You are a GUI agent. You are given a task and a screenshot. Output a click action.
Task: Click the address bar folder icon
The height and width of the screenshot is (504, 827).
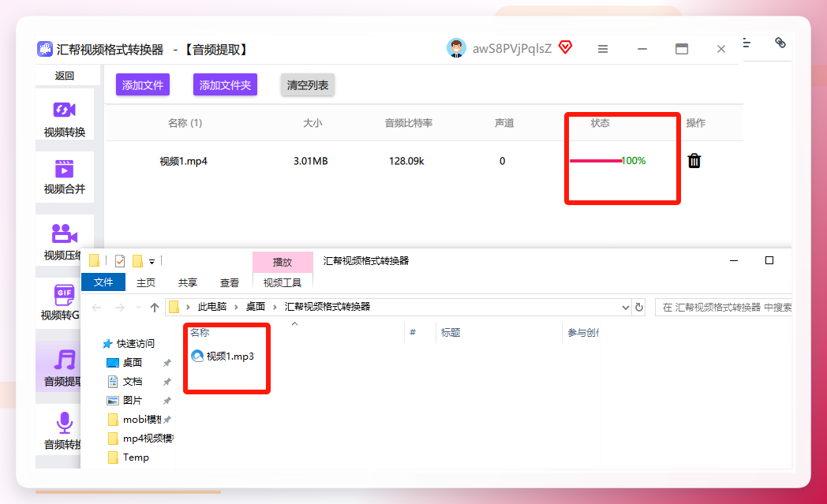174,307
